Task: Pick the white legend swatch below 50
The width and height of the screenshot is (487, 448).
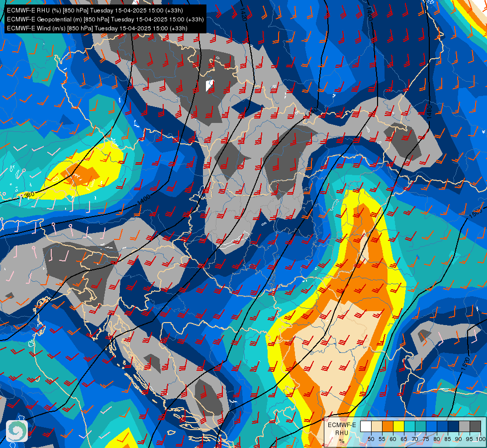Action: click(x=366, y=426)
